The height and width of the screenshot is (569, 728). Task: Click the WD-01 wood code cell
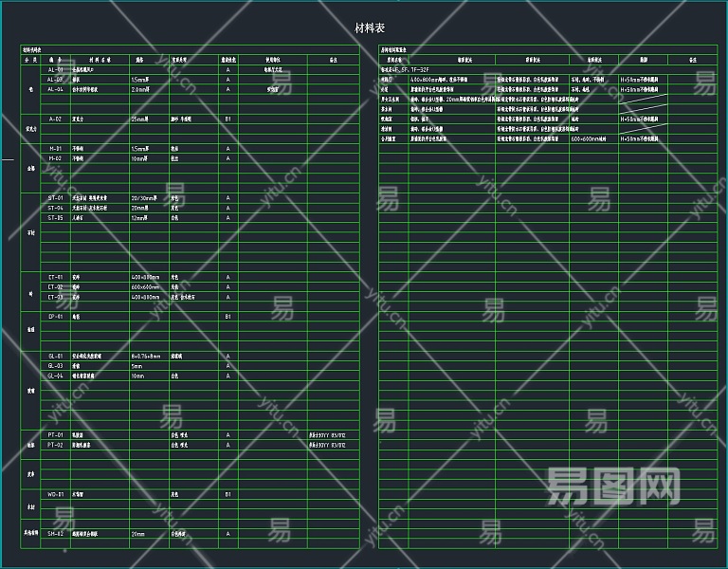click(x=55, y=494)
